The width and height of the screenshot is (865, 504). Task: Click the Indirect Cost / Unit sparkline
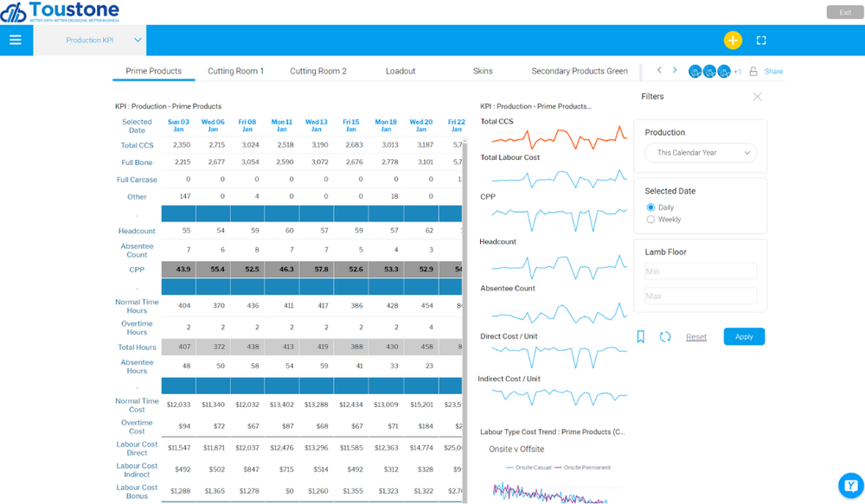pos(560,396)
